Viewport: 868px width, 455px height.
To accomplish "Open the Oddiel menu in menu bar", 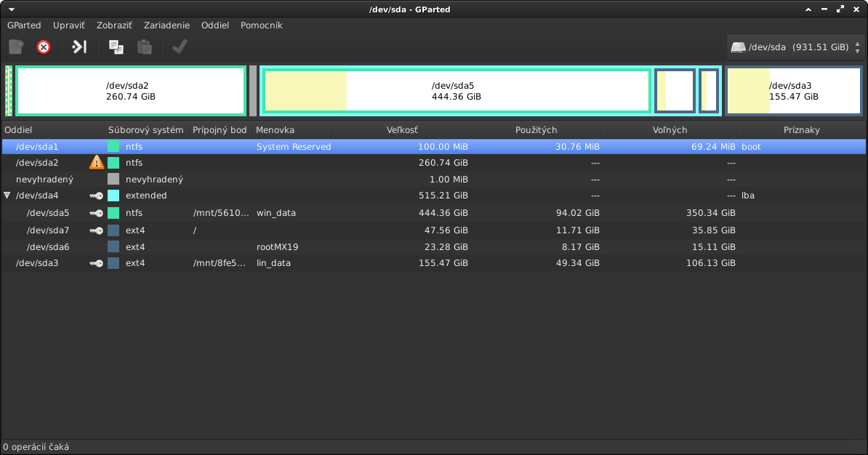I will [x=215, y=25].
